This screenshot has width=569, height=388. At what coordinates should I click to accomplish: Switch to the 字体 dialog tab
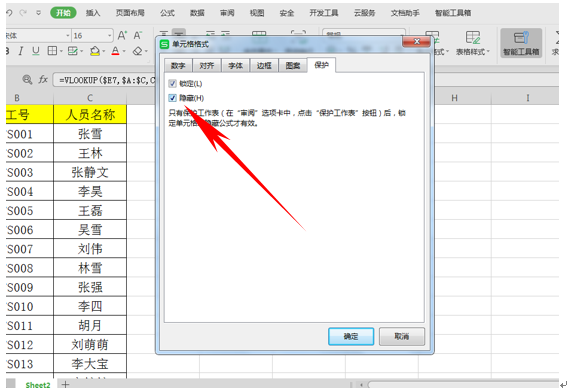(236, 65)
